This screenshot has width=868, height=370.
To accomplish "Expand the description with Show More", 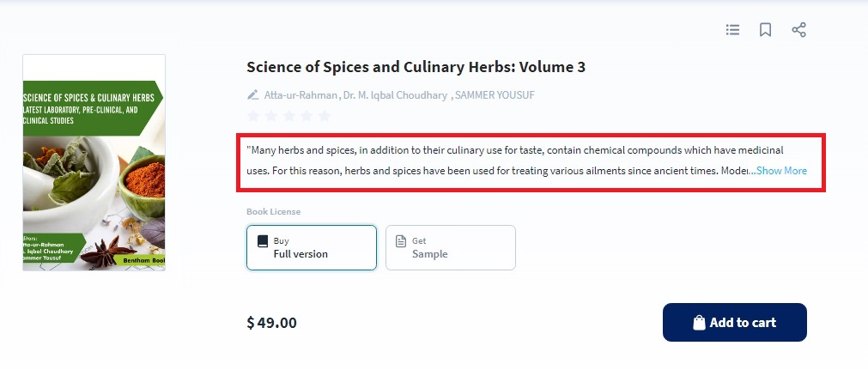I will 781,171.
